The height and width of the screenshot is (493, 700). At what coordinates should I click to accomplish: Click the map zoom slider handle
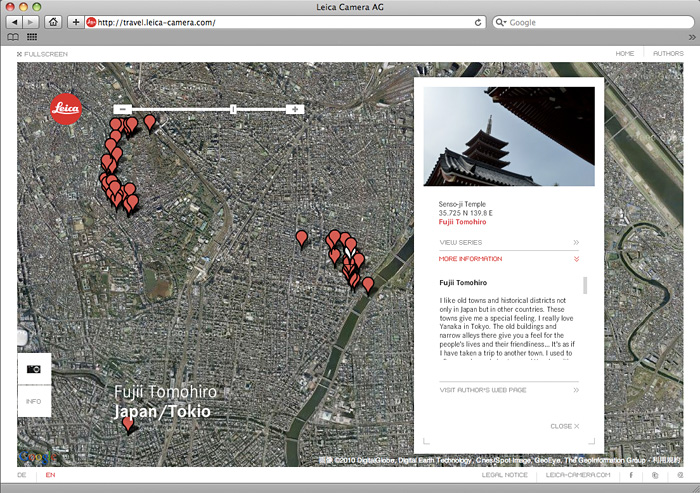[233, 109]
